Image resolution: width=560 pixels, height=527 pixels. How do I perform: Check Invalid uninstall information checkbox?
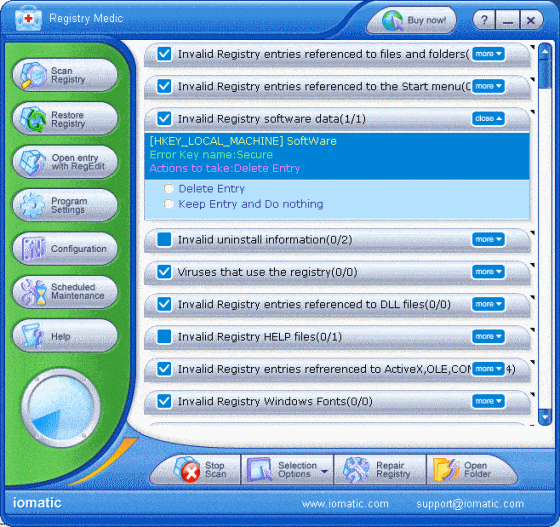click(164, 239)
